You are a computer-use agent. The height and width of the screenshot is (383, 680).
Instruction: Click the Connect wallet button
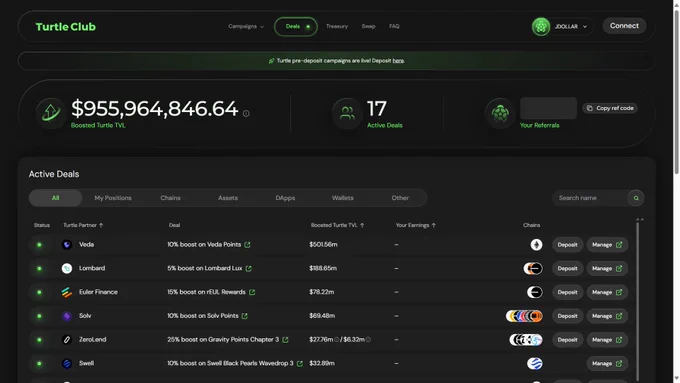(x=624, y=26)
